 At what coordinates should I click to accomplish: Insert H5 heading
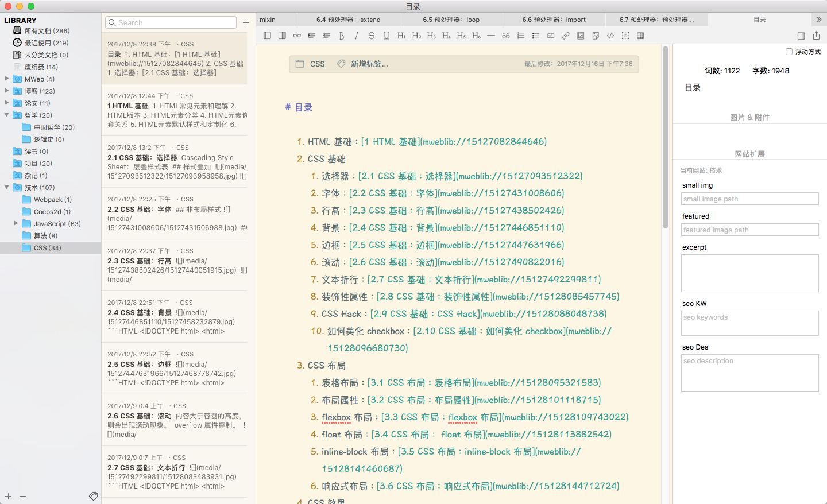point(461,36)
